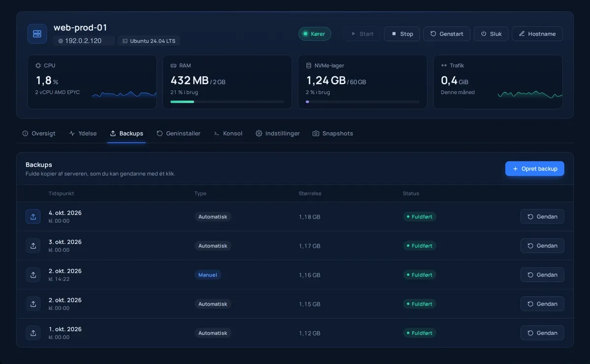Click the CPU chip icon
The width and height of the screenshot is (590, 364).
click(x=38, y=65)
